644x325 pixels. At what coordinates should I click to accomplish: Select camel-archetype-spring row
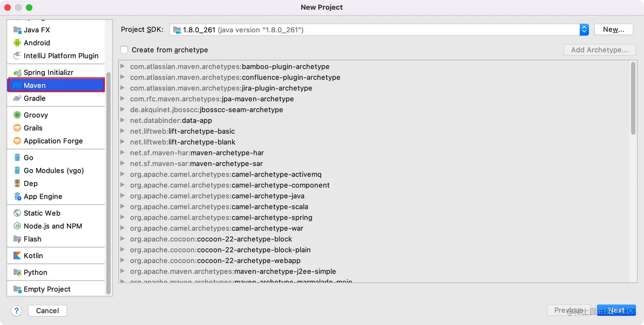pos(375,217)
